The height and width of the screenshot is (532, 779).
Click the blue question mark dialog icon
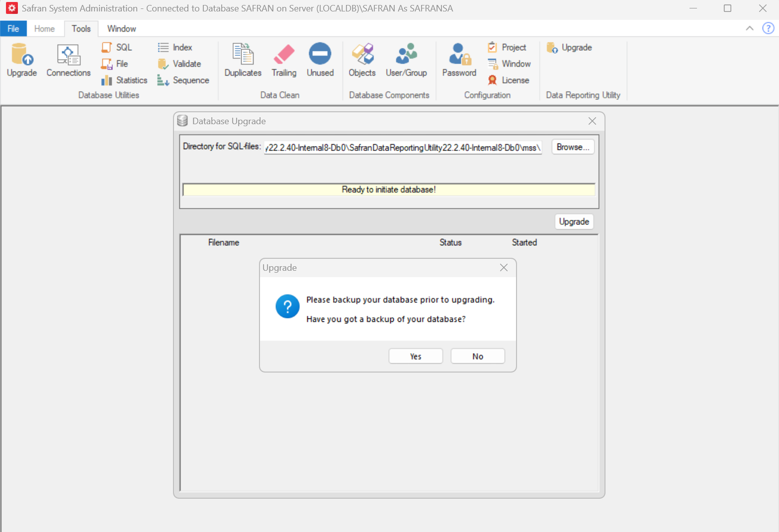pos(287,306)
